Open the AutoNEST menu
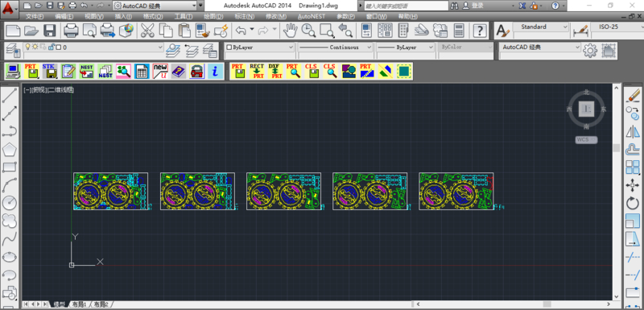Image resolution: width=644 pixels, height=310 pixels. pyautogui.click(x=311, y=16)
